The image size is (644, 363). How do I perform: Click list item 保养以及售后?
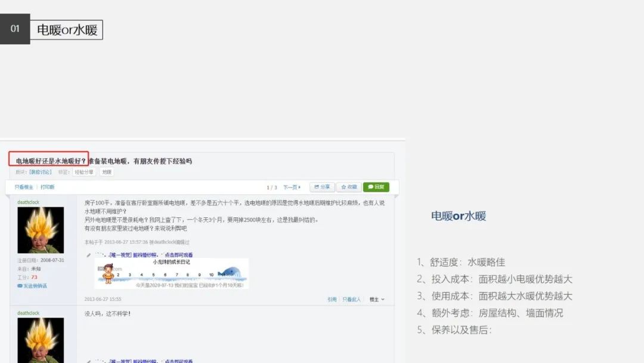(454, 330)
